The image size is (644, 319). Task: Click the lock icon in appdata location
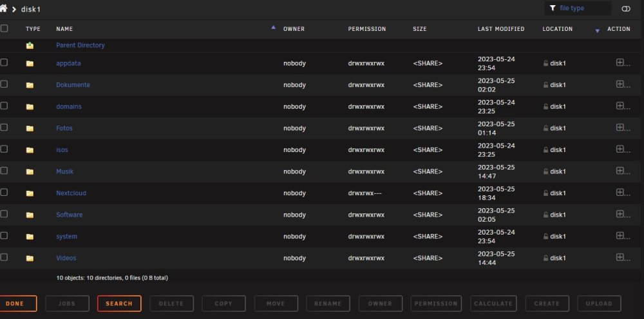coord(545,63)
